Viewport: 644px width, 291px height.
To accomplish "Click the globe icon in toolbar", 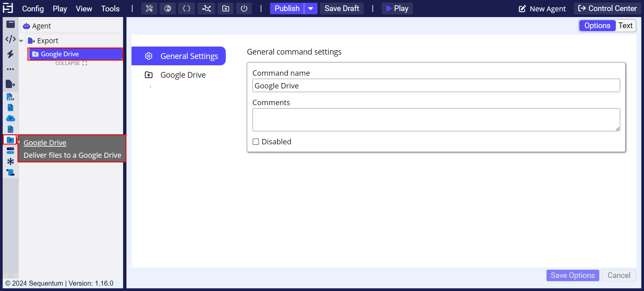I will [x=168, y=8].
